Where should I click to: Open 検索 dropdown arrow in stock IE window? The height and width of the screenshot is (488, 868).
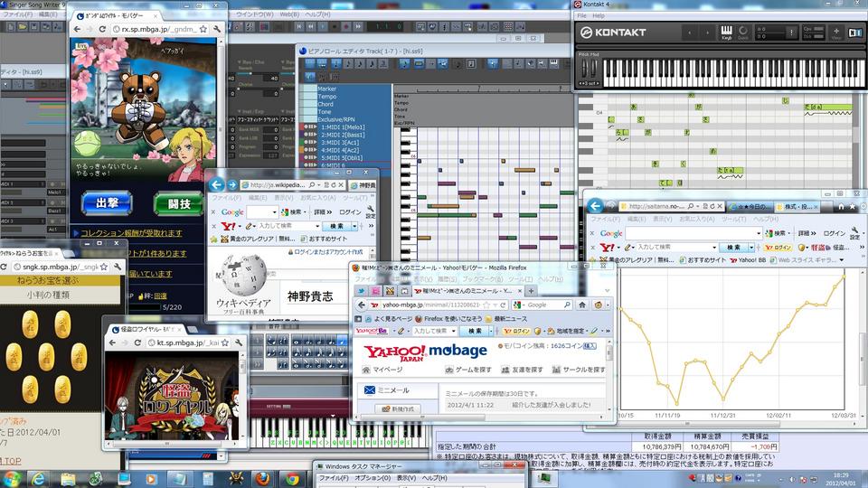click(751, 247)
